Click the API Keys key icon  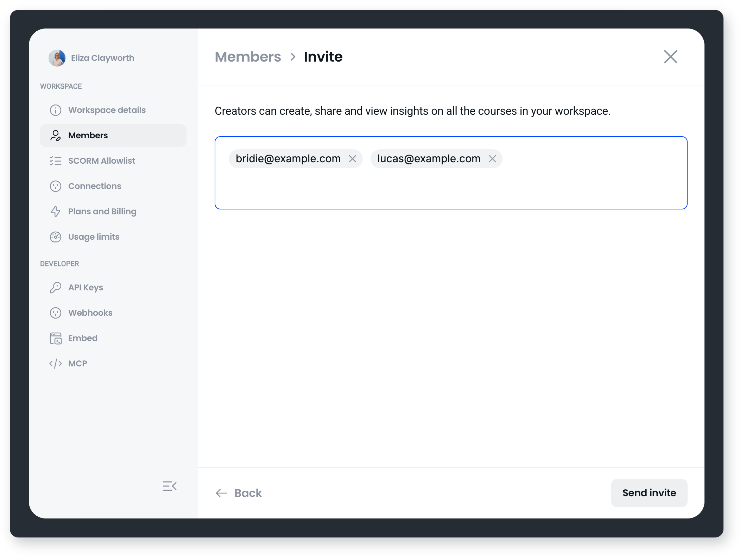click(56, 288)
